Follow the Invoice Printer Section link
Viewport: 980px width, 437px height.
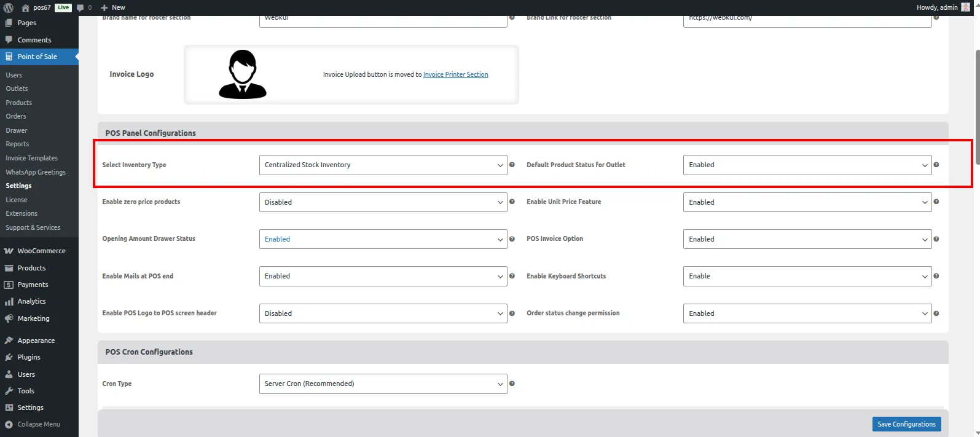[x=455, y=74]
